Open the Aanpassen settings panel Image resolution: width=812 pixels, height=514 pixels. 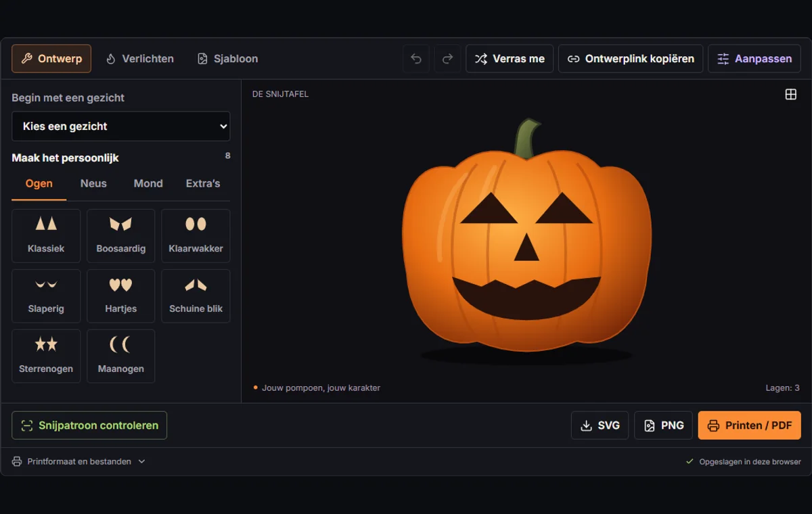click(x=754, y=59)
